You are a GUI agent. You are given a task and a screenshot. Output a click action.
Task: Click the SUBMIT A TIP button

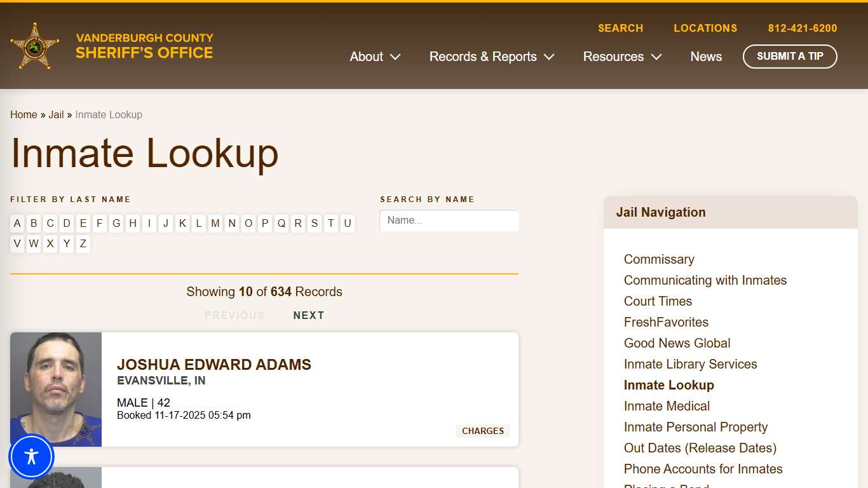click(790, 57)
